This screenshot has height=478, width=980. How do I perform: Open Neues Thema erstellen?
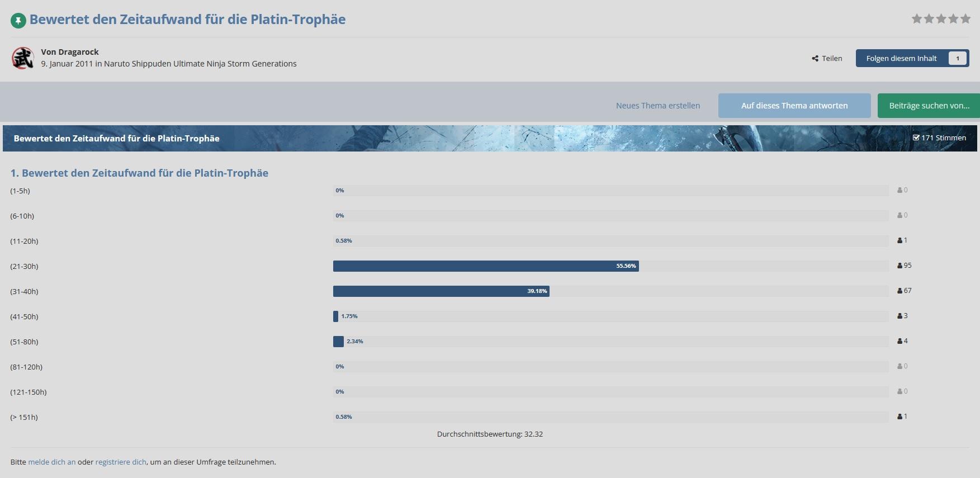pos(657,106)
